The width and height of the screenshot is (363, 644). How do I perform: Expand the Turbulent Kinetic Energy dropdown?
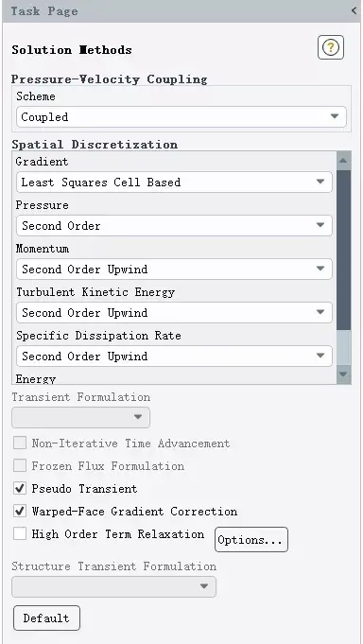coord(174,313)
